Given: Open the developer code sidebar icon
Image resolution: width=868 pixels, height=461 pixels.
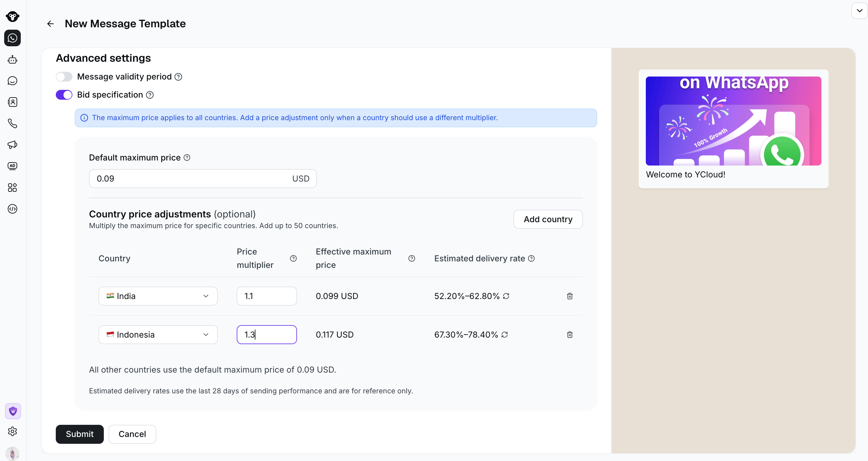Looking at the screenshot, I should 12,209.
